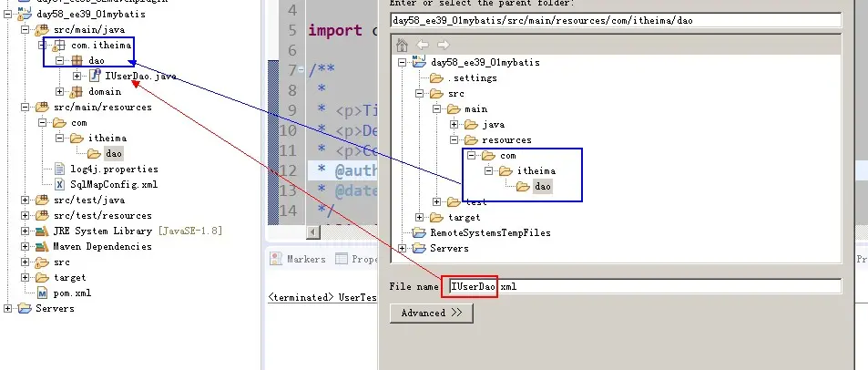Collapse src/main/java in Package Explorer
The width and height of the screenshot is (868, 370).
tap(25, 29)
